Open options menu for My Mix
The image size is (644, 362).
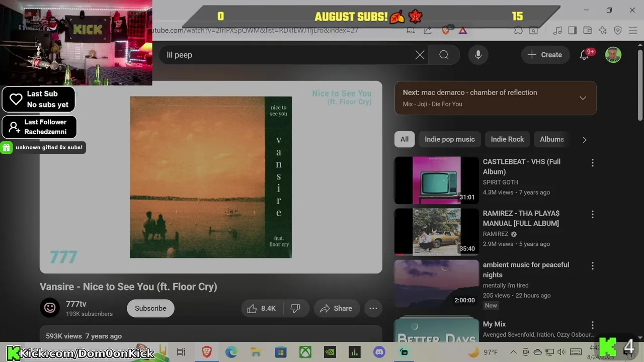592,325
